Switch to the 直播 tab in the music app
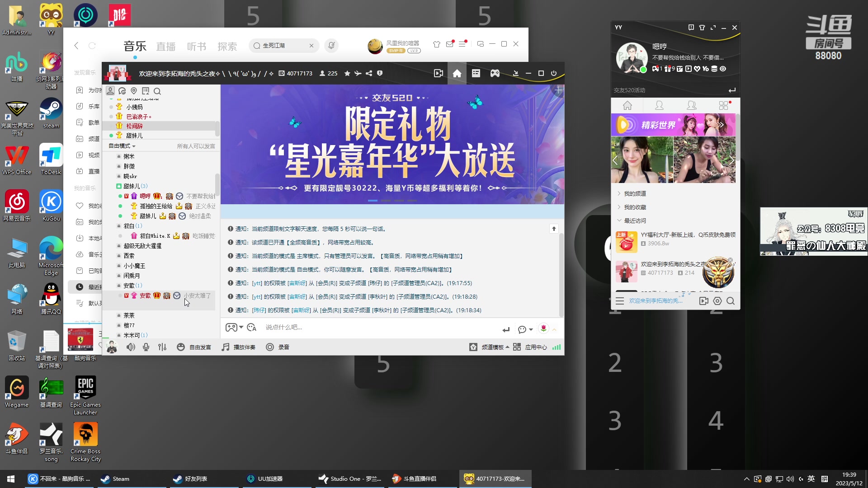The height and width of the screenshot is (488, 868). click(165, 46)
